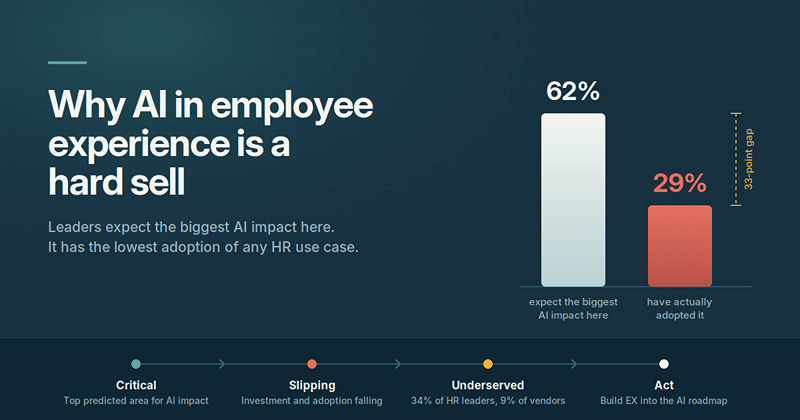Select the white 62% bar
Viewport: 800px width, 420px height.
573,200
